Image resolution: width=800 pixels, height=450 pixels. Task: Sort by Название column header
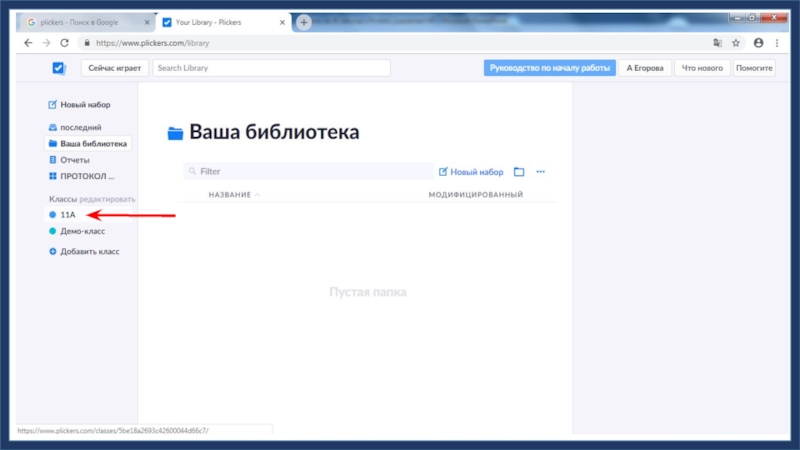click(x=230, y=195)
